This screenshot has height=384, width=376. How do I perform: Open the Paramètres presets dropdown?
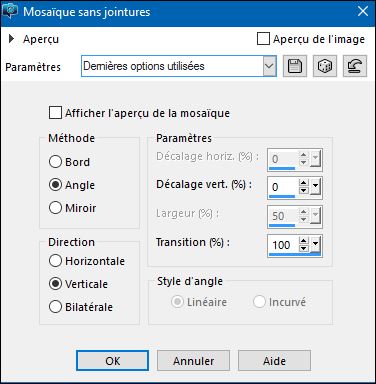(269, 66)
